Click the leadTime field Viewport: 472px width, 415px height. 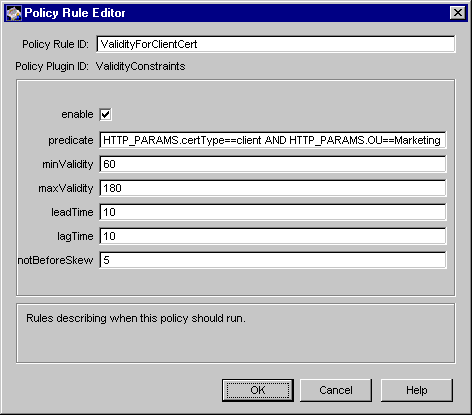click(x=273, y=212)
